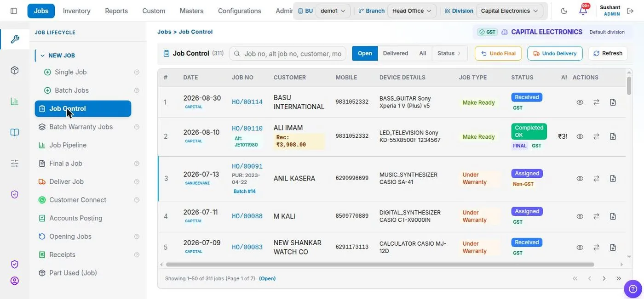Click Jobs breadcrumb link
Viewport: 644px width, 299px height.
(x=164, y=32)
